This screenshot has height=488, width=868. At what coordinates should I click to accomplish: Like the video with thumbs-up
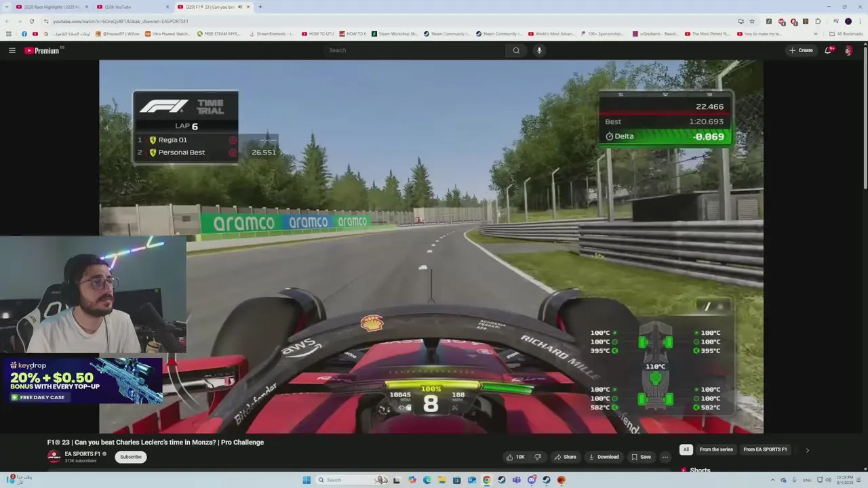pyautogui.click(x=515, y=457)
